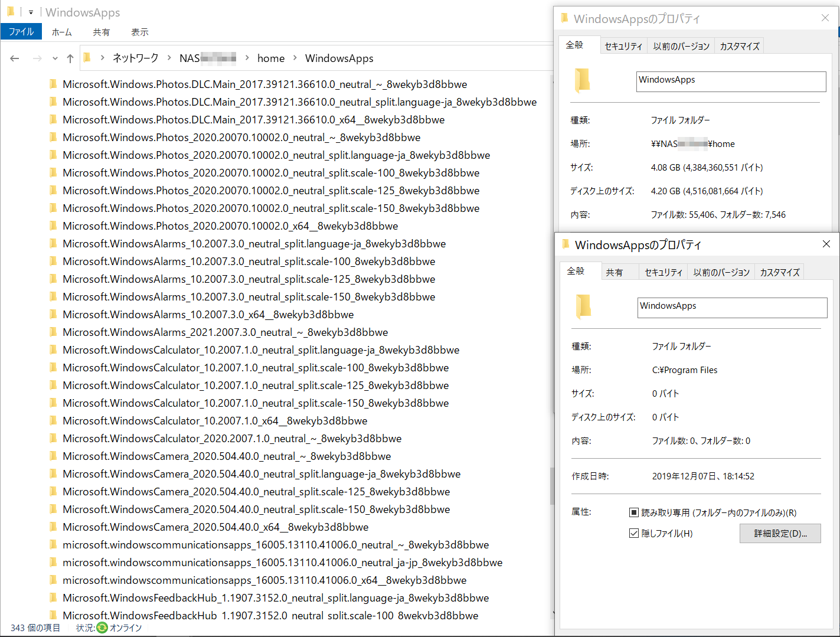Open 以前のバージョン tab in the C:¥Program Files properties dialog
This screenshot has width=840, height=637.
point(721,272)
